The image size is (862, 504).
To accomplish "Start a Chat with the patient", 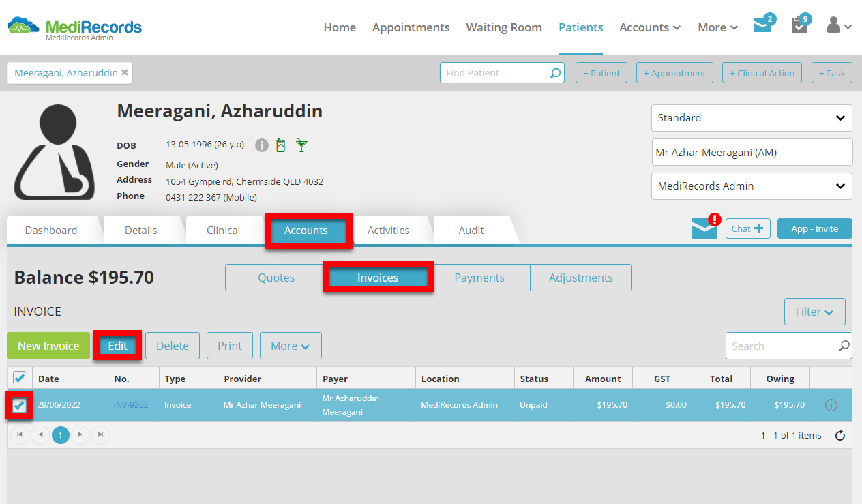I will (747, 228).
